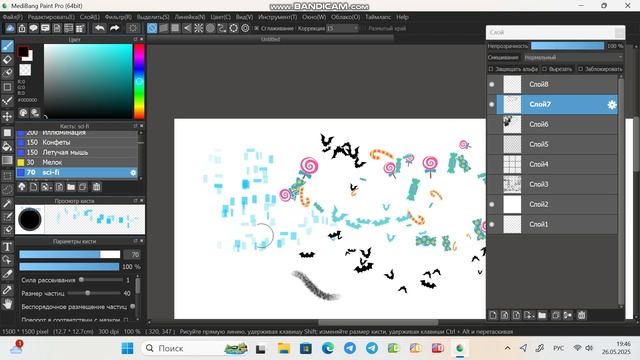Hide layer Слой8
640x360 pixels.
click(x=492, y=84)
